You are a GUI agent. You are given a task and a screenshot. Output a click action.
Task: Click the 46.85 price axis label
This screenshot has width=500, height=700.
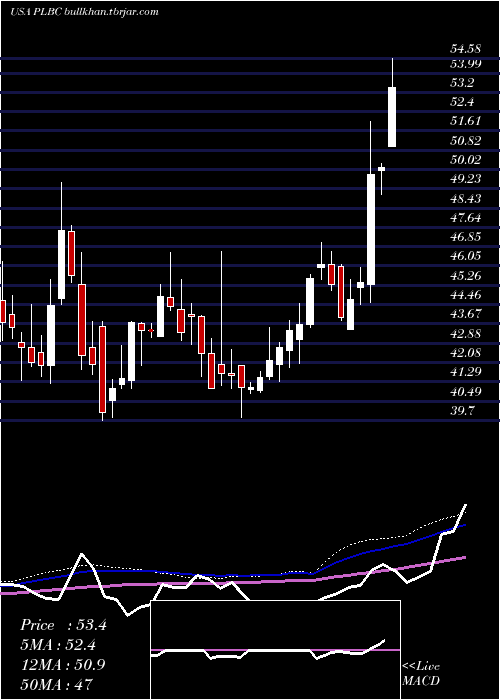(x=465, y=237)
